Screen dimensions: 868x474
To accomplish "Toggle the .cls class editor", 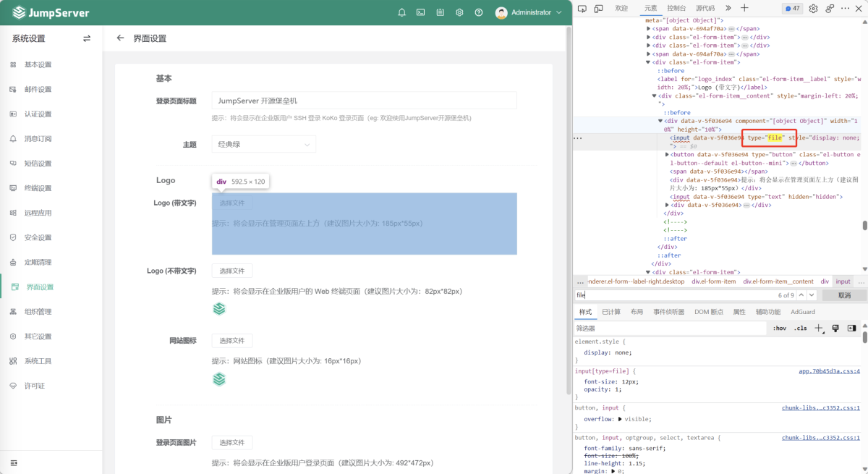I will [800, 329].
